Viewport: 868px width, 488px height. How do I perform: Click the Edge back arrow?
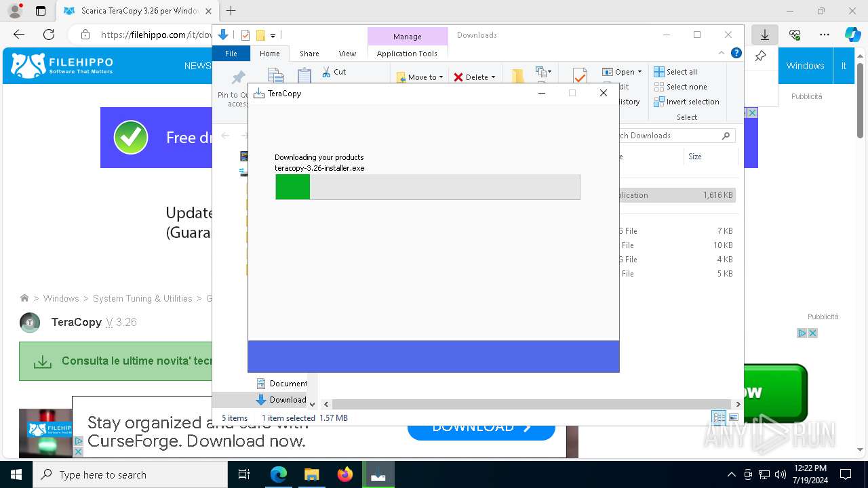pos(19,35)
